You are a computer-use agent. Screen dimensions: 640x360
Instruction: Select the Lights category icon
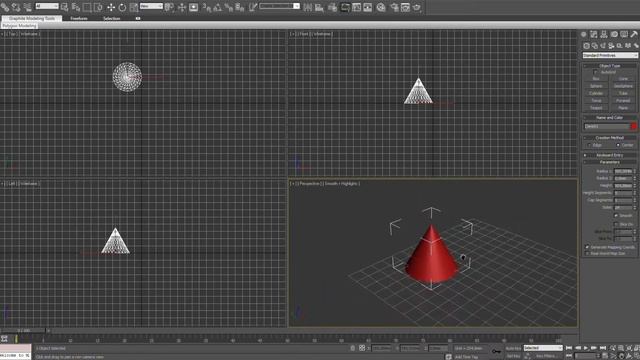[x=603, y=46]
